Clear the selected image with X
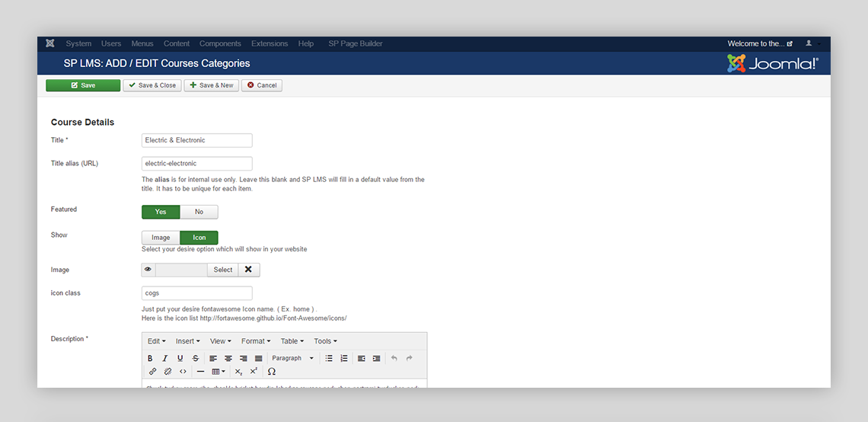 click(x=248, y=270)
